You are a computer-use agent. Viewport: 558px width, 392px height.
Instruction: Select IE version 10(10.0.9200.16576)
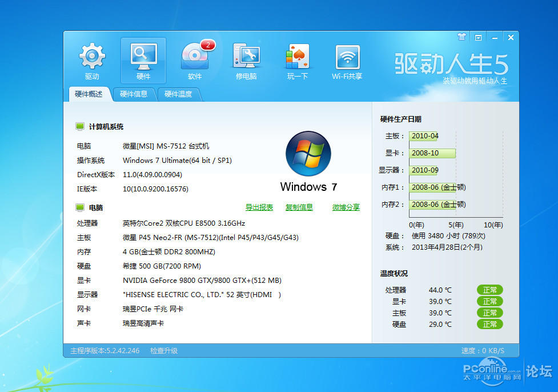tap(155, 189)
